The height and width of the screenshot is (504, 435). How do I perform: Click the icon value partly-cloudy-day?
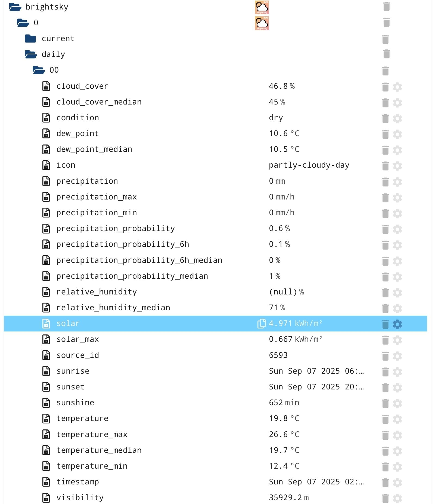coord(309,165)
